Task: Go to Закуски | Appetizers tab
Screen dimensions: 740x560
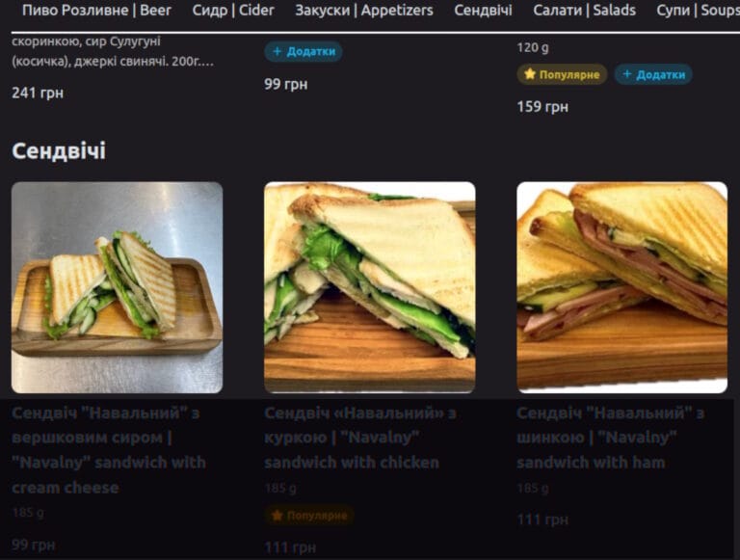Action: pos(364,11)
